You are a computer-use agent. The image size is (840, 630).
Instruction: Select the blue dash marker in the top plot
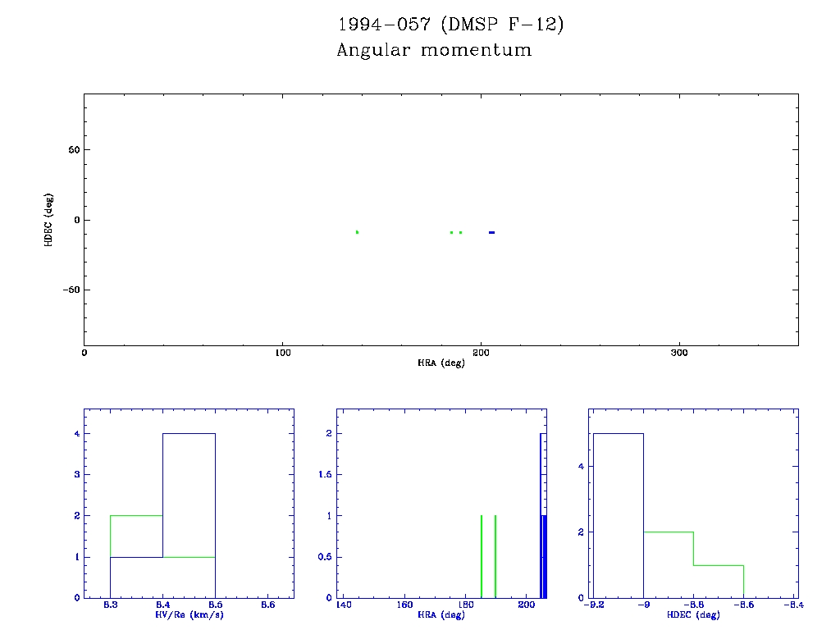(x=491, y=232)
